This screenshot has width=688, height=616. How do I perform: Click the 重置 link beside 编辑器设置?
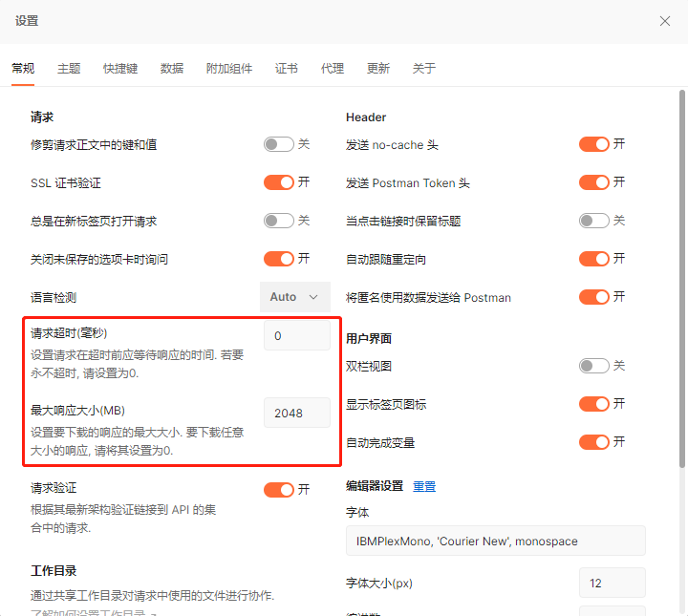point(424,486)
